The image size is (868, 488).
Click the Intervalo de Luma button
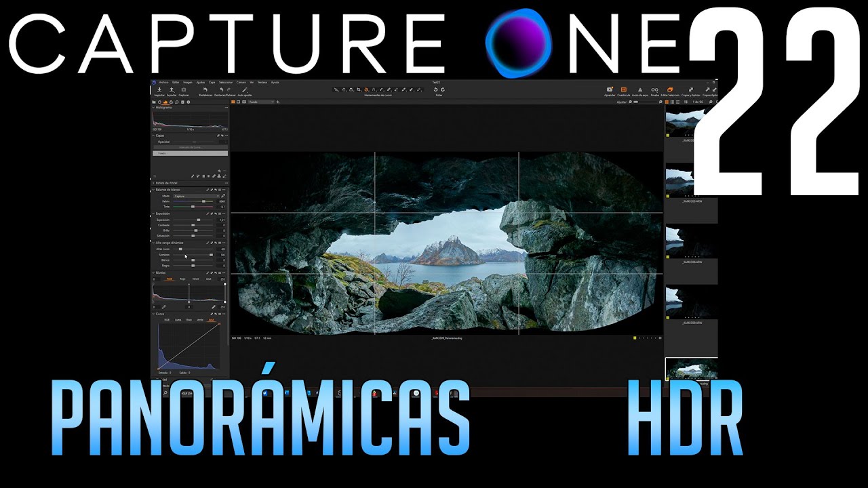[x=191, y=147]
